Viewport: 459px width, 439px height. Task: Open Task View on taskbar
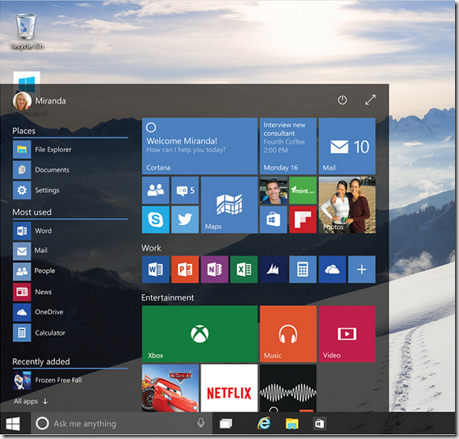(x=226, y=424)
